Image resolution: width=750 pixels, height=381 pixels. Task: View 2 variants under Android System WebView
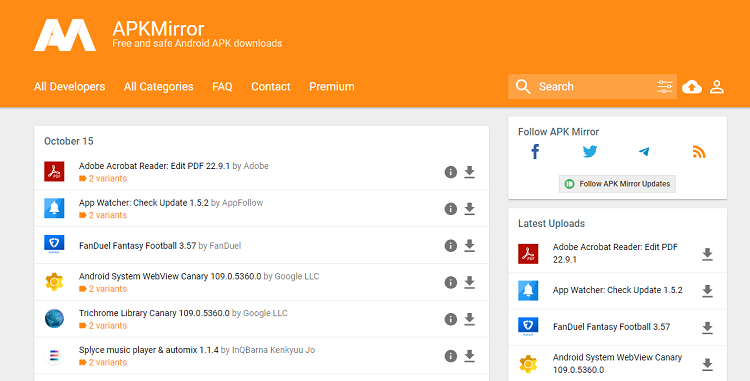coord(103,289)
